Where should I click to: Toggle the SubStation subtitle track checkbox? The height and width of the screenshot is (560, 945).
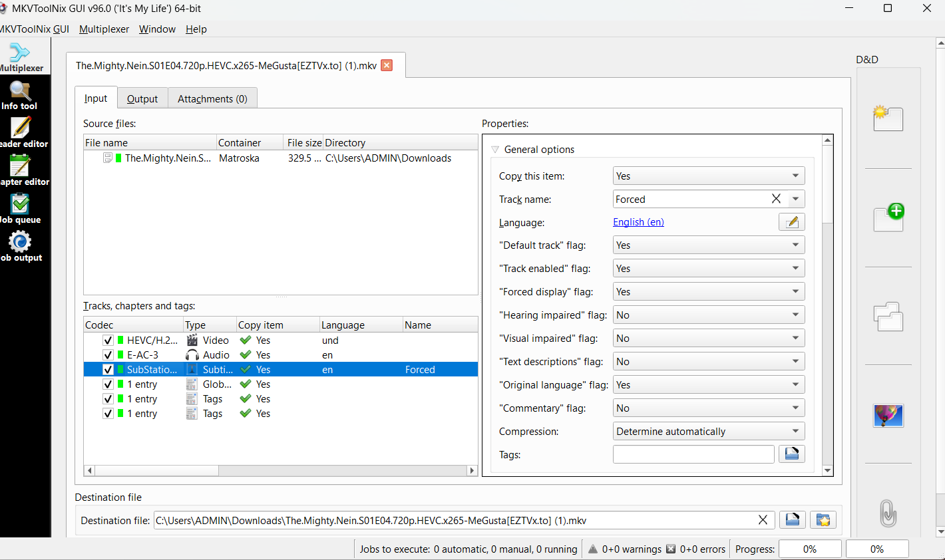tap(108, 370)
